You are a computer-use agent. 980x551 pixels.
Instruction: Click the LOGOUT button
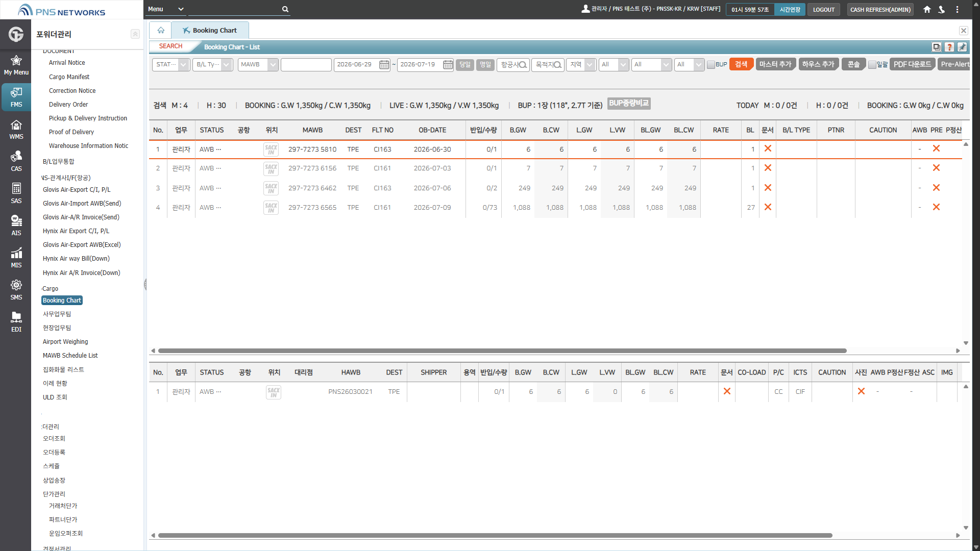824,10
